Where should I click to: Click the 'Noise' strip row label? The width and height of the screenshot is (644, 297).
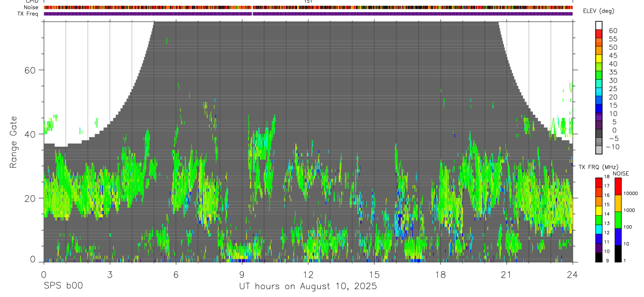click(x=32, y=7)
